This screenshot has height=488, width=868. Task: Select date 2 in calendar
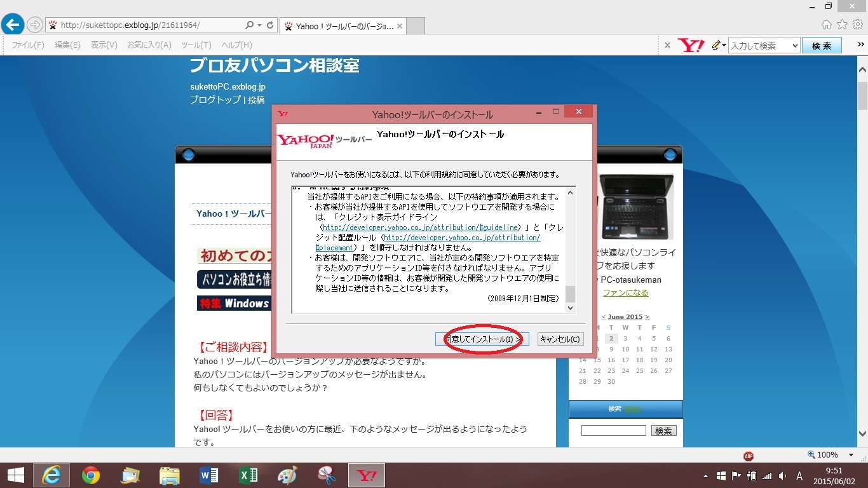click(611, 339)
